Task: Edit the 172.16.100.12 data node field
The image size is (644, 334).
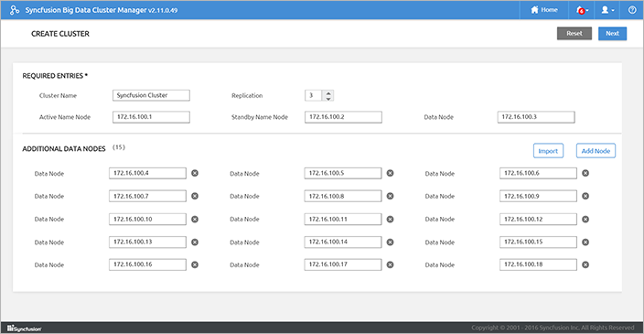Action: click(538, 219)
